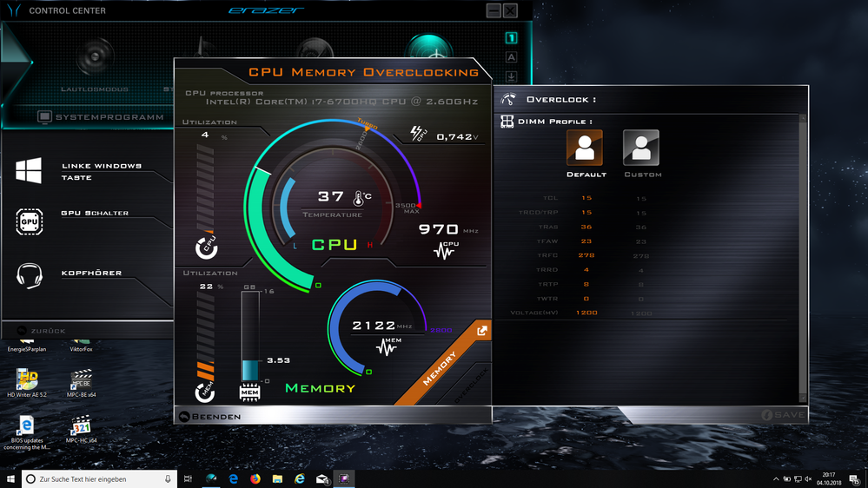Select the Default DIMM profile icon
This screenshot has width=868, height=488.
pyautogui.click(x=584, y=148)
